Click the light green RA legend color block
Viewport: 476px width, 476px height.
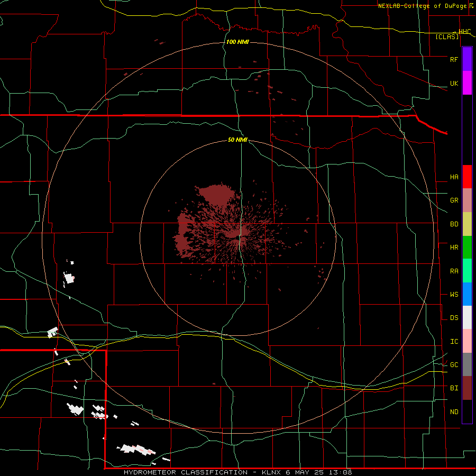[x=467, y=271]
